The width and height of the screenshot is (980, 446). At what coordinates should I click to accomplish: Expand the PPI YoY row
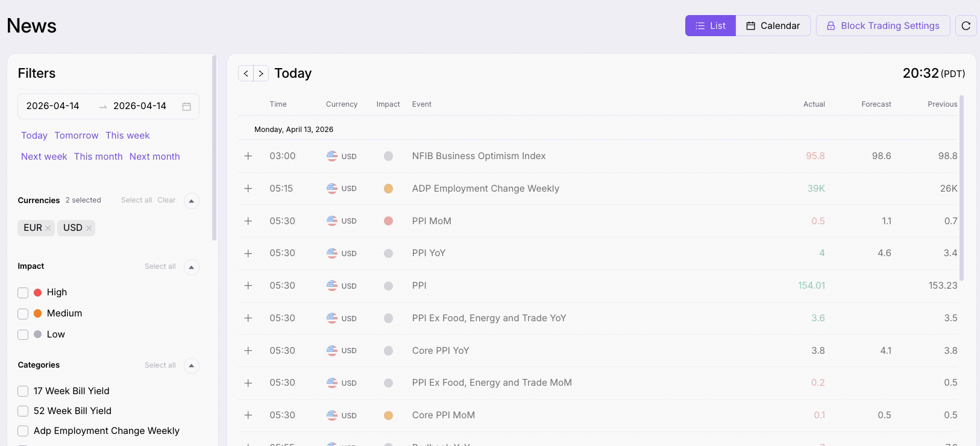pos(248,254)
